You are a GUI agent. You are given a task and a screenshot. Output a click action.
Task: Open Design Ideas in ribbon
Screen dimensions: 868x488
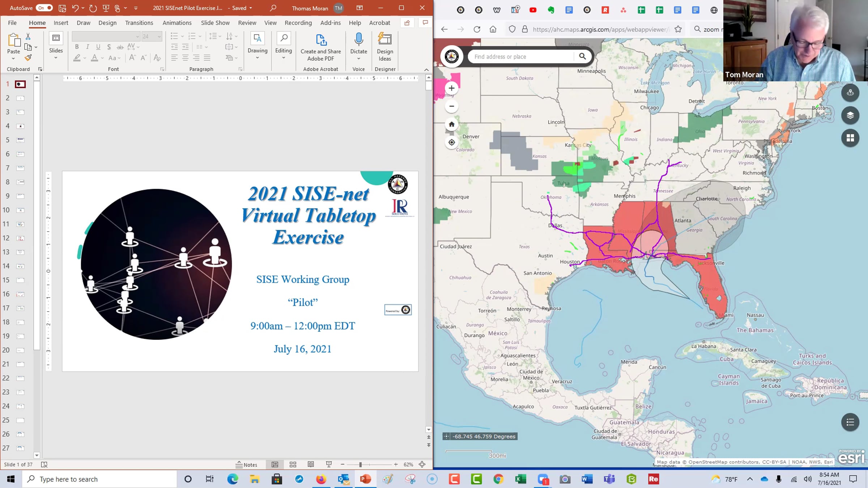click(385, 47)
